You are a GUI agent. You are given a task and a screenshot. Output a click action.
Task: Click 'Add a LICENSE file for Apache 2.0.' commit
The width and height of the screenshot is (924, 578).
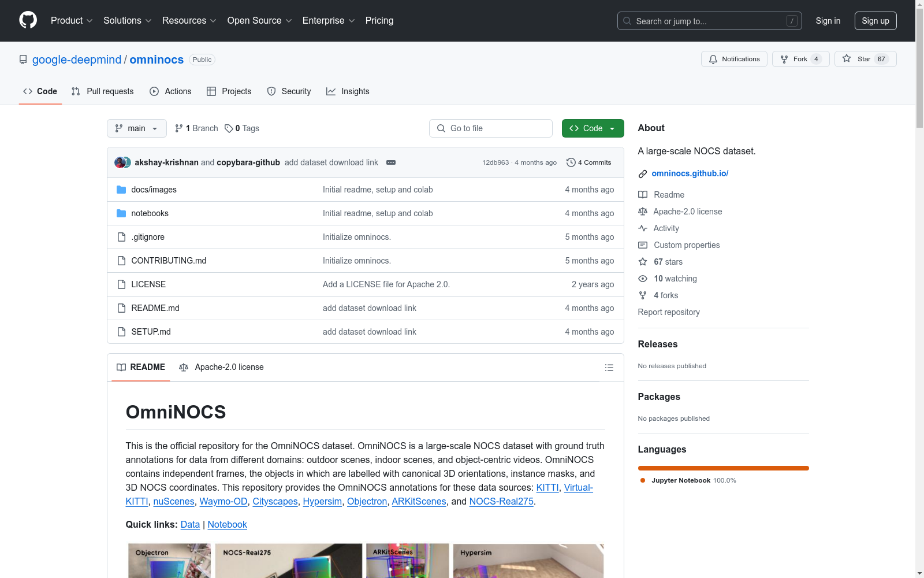coord(386,284)
